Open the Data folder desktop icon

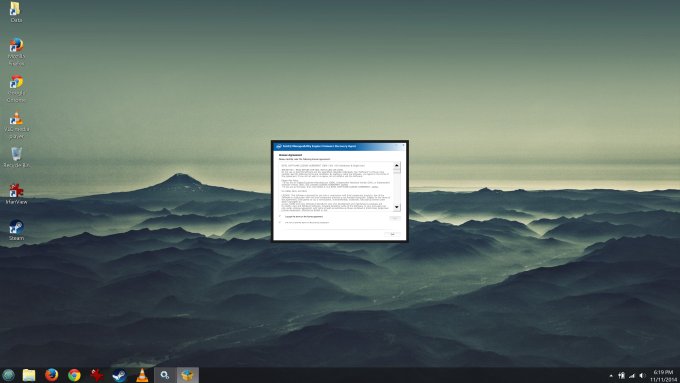click(x=16, y=12)
